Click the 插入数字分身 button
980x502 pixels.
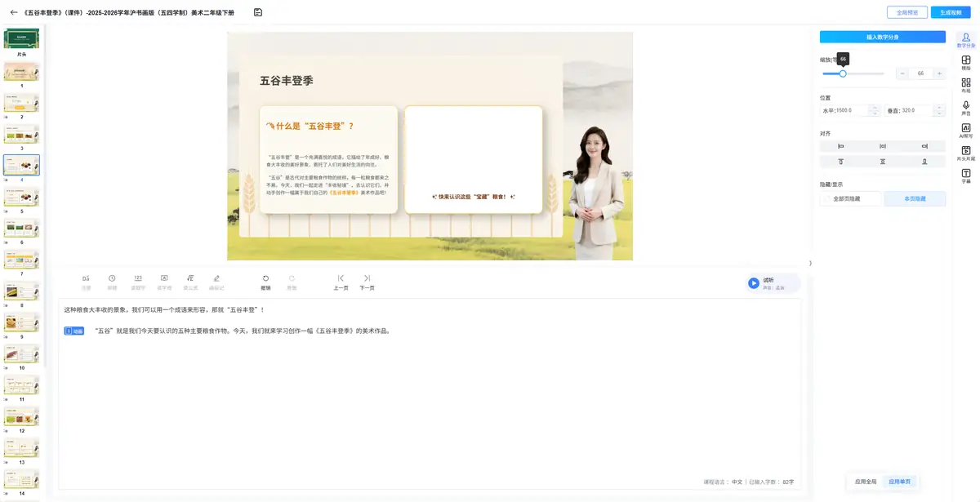pyautogui.click(x=883, y=37)
